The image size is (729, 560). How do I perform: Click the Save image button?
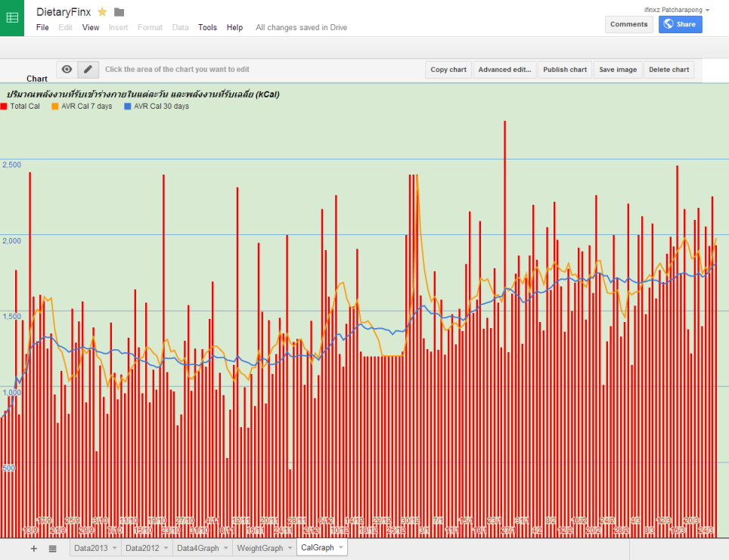point(618,70)
